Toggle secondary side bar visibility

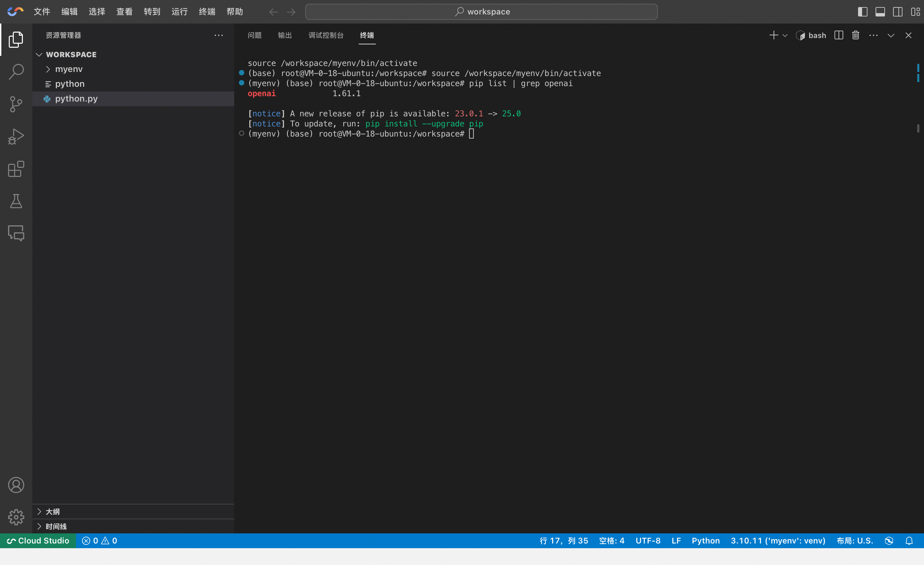(898, 12)
